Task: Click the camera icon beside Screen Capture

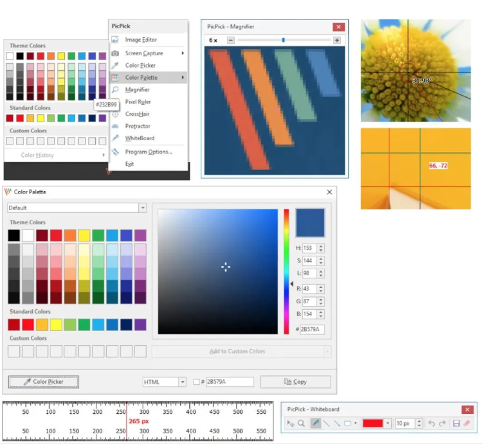Action: [x=116, y=54]
